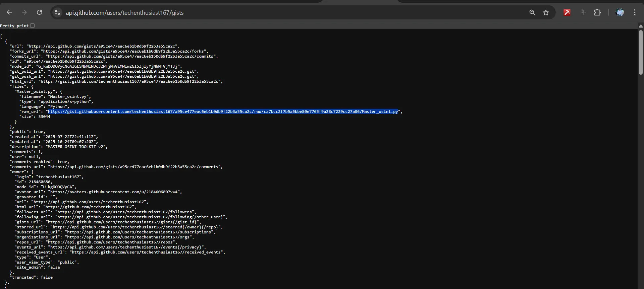
Task: Bookmark this page with star icon
Action: click(546, 12)
